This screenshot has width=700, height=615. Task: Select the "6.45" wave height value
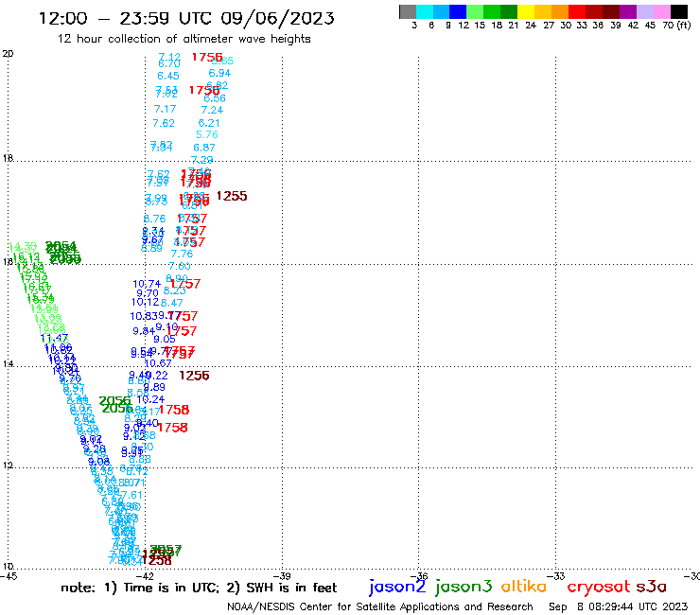168,76
